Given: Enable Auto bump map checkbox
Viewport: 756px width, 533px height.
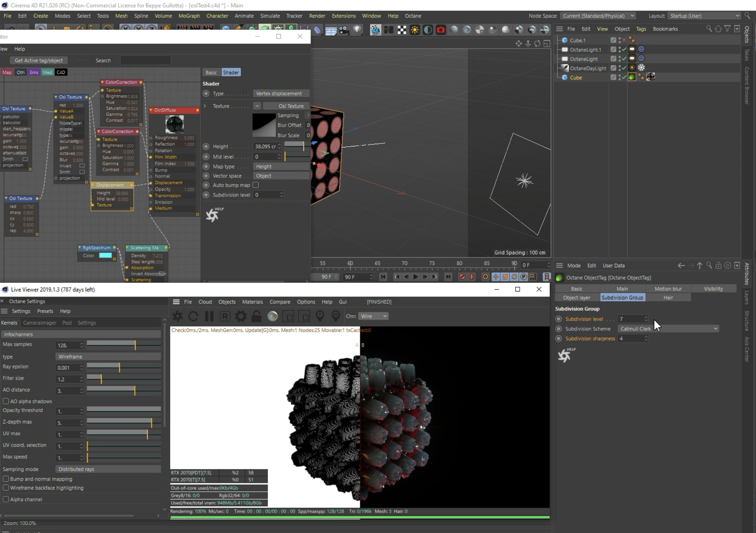Looking at the screenshot, I should pyautogui.click(x=256, y=185).
